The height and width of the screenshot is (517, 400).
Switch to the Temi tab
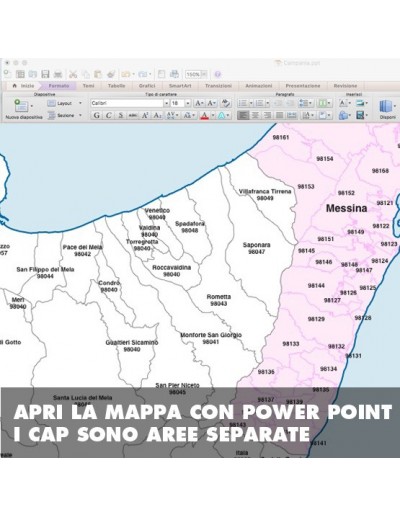click(88, 86)
